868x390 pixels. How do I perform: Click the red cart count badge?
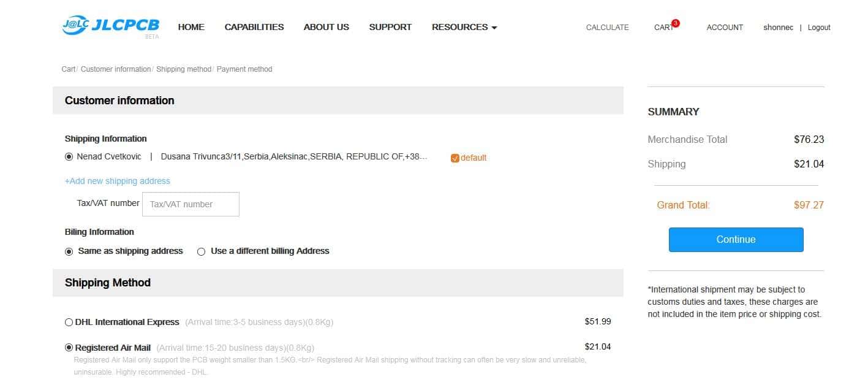click(x=675, y=23)
